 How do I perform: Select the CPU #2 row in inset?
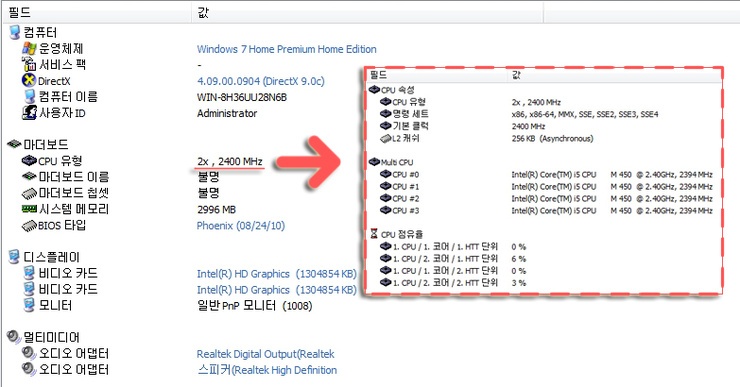tap(546, 199)
